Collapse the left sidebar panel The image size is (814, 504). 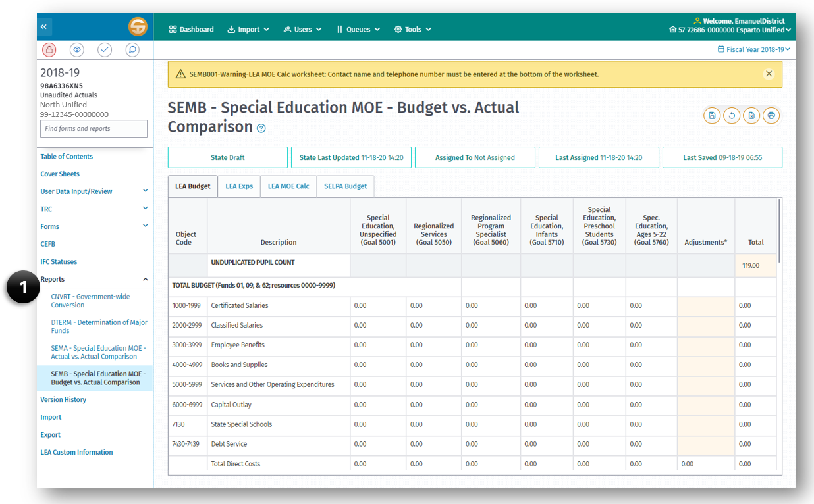coord(44,26)
